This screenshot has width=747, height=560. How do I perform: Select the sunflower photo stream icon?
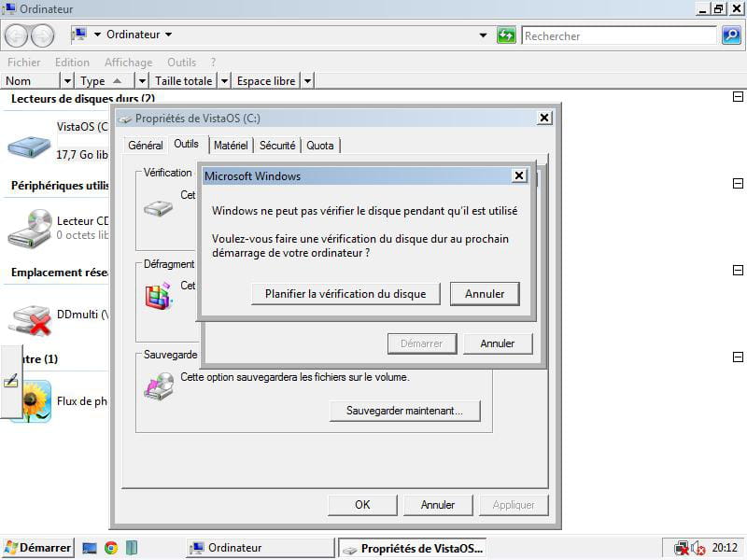click(x=36, y=401)
